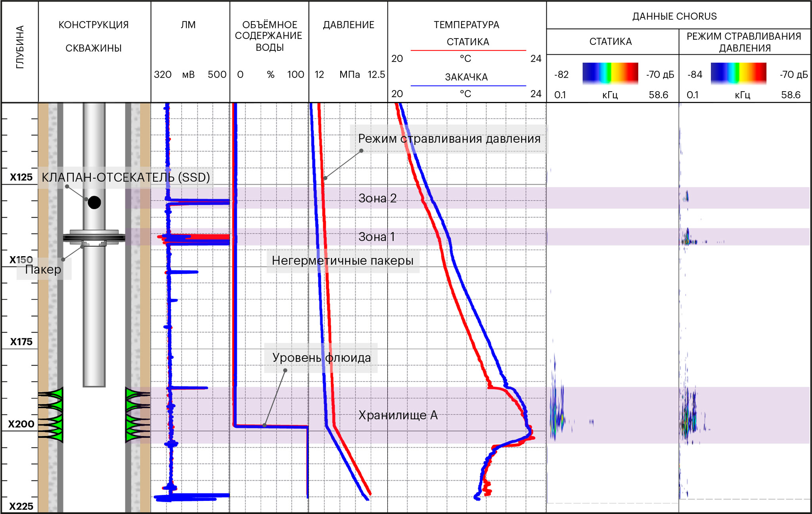Select the 'Зона 2' zone label
The image size is (812, 514).
click(x=377, y=198)
